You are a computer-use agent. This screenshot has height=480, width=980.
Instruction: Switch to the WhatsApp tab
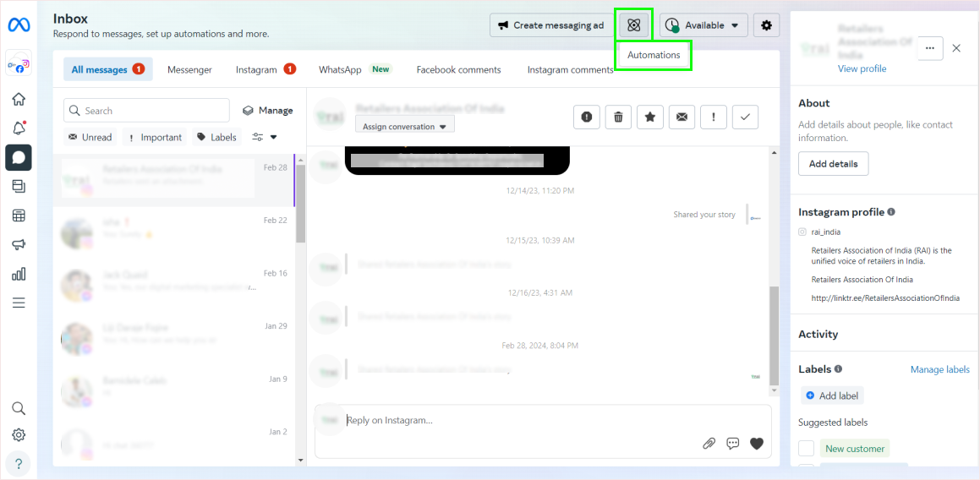pos(355,69)
